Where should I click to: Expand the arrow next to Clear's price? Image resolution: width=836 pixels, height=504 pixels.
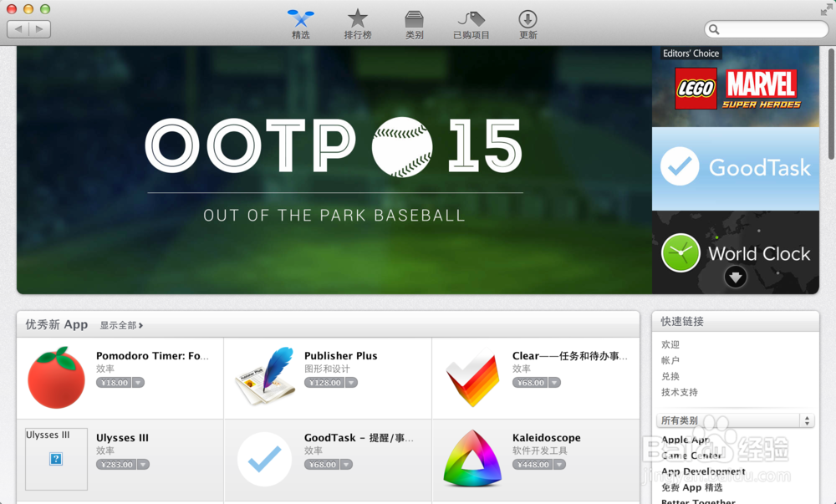coord(554,383)
